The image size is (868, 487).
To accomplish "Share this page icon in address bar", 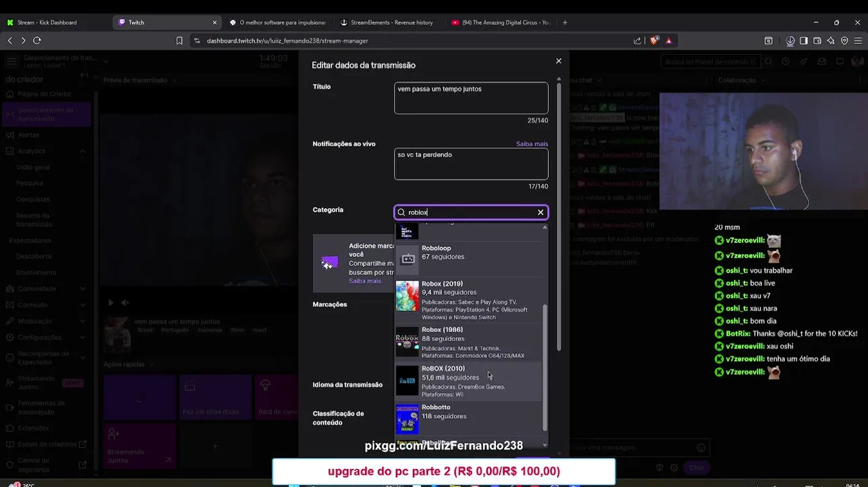I will (x=637, y=41).
